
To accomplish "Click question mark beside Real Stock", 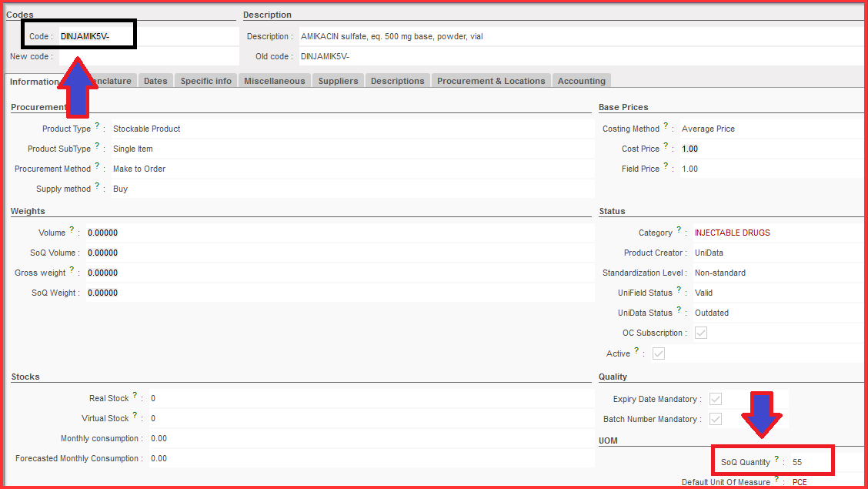I will 135,396.
